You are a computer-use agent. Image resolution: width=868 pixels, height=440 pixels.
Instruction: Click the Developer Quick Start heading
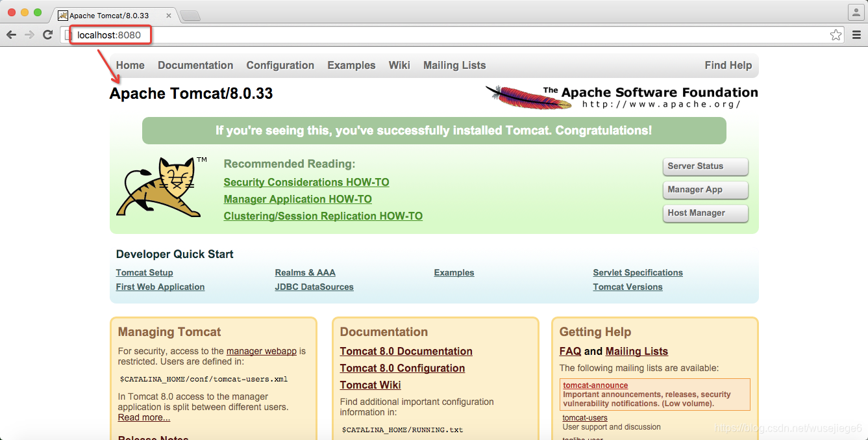coord(175,254)
